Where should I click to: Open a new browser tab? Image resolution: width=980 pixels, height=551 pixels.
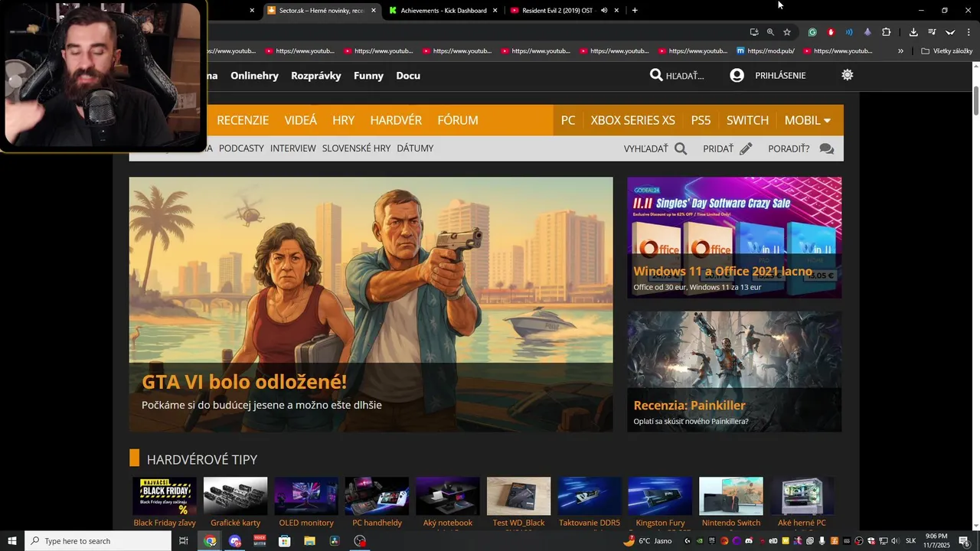point(635,11)
